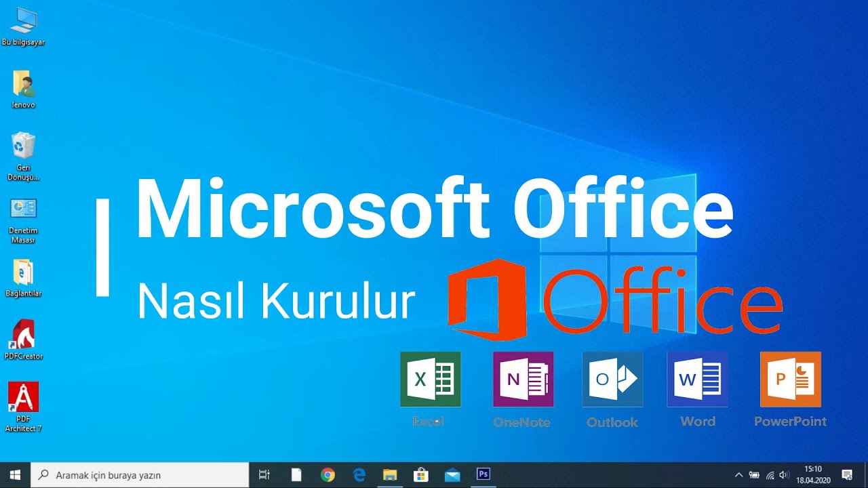Switch to Photoshop on the taskbar
This screenshot has height=488, width=868.
tap(484, 474)
